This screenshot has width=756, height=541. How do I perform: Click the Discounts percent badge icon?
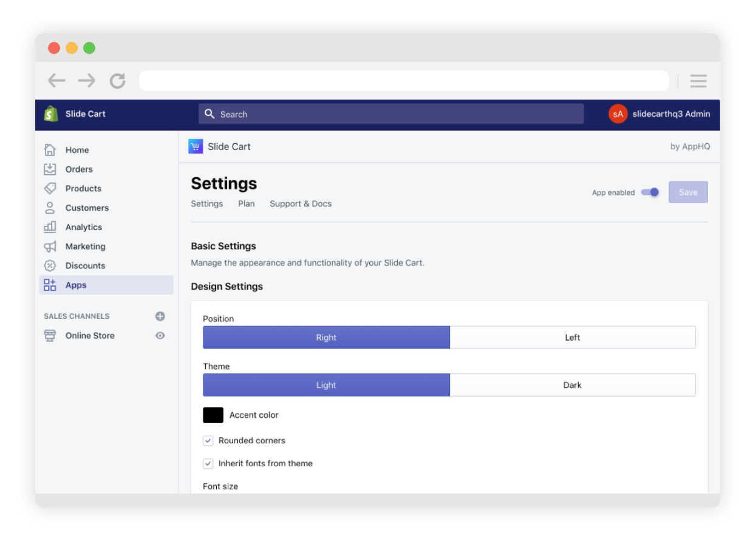[50, 265]
